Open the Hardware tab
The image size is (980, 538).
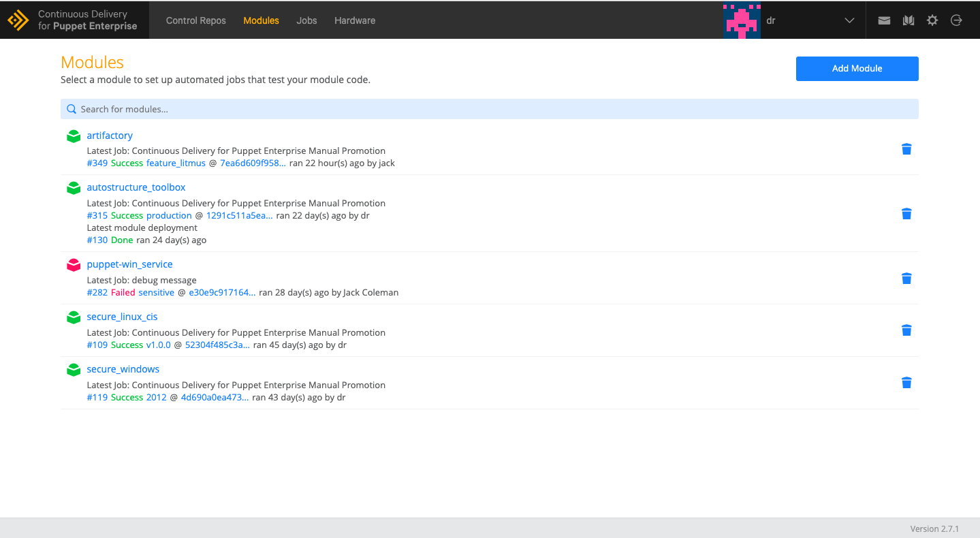355,20
